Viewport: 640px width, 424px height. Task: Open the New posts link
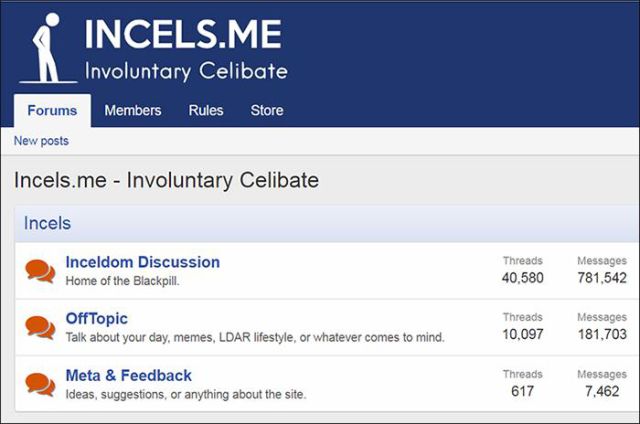tap(41, 141)
